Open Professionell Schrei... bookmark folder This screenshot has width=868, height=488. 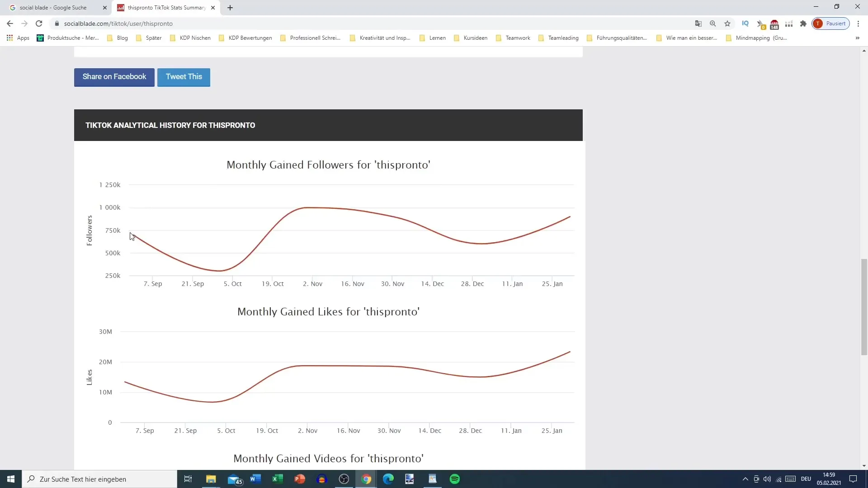(x=311, y=38)
